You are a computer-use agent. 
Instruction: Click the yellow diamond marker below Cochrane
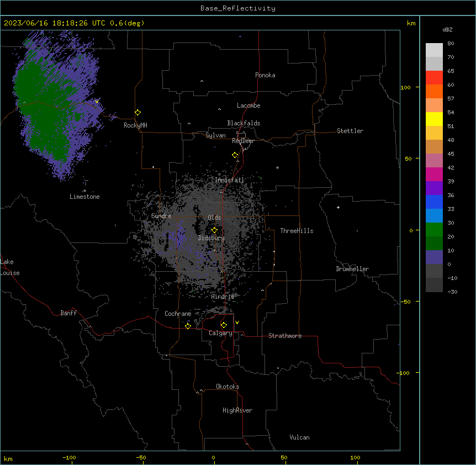pyautogui.click(x=188, y=326)
